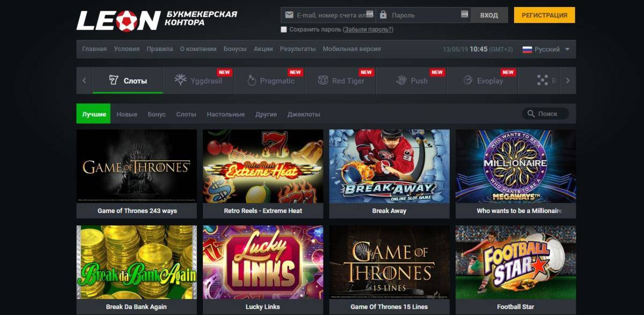
Task: Select the Evoplay tab
Action: (482, 80)
